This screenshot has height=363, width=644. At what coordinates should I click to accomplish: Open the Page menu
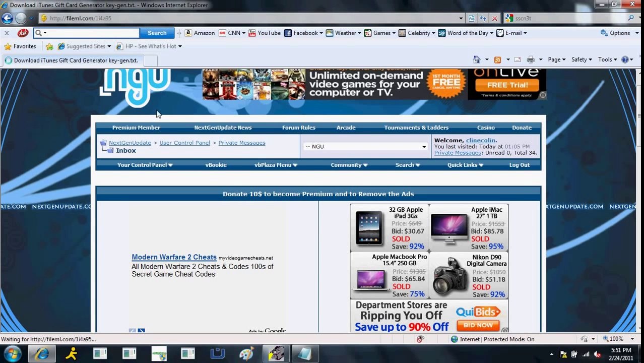tap(557, 59)
